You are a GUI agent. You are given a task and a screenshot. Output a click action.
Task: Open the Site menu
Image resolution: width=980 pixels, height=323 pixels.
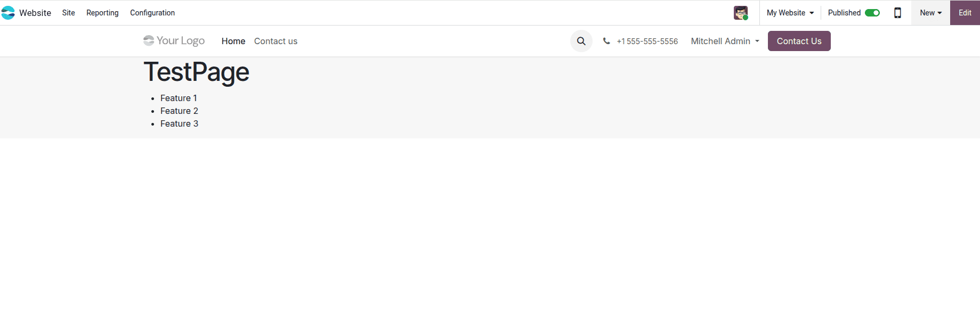(68, 13)
